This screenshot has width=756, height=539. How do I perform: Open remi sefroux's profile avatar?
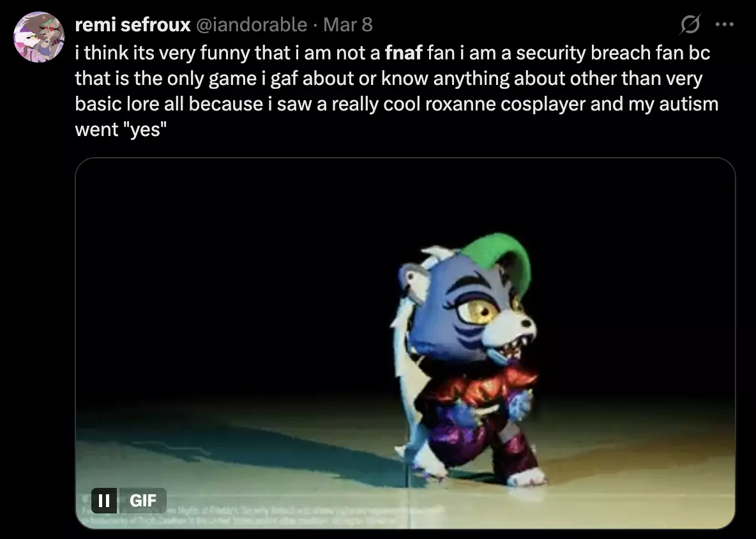[x=39, y=37]
